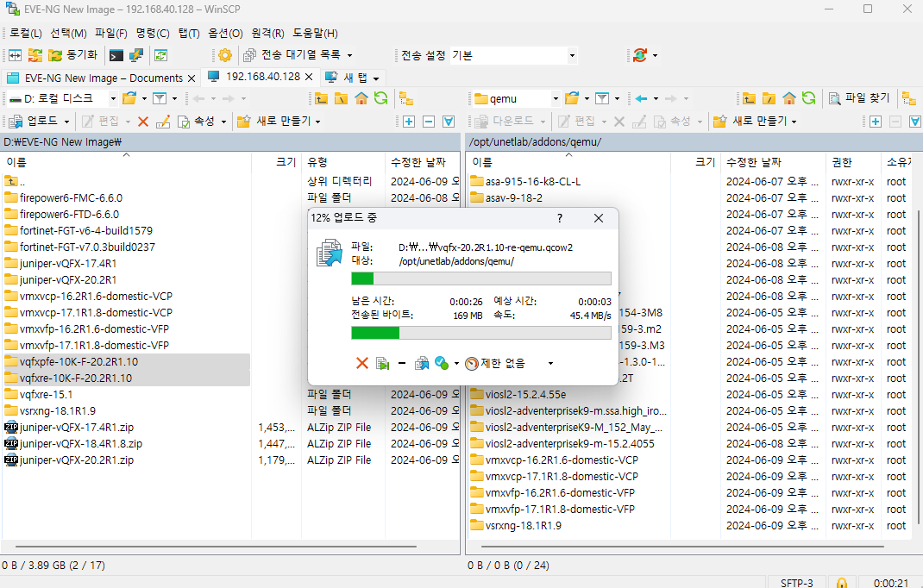Open the 파일(F) menu
This screenshot has width=923, height=588.
pyautogui.click(x=111, y=34)
